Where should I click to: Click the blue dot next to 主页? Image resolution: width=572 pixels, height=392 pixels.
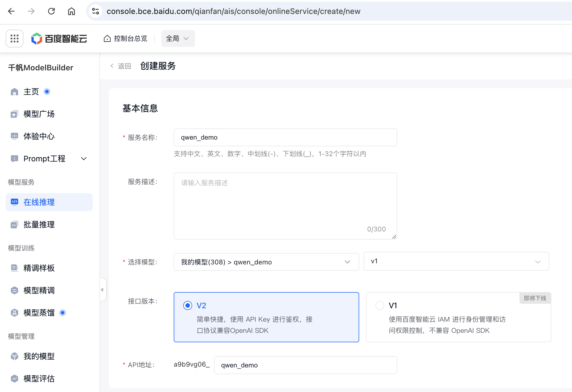click(x=47, y=92)
